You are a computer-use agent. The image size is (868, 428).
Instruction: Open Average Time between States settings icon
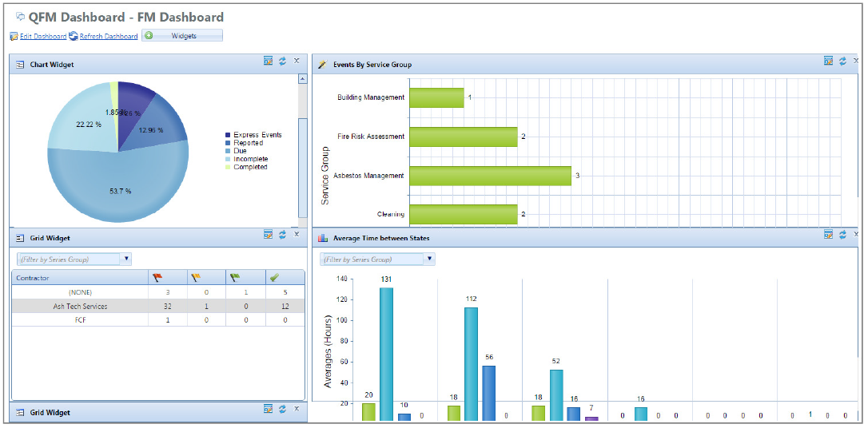(829, 235)
